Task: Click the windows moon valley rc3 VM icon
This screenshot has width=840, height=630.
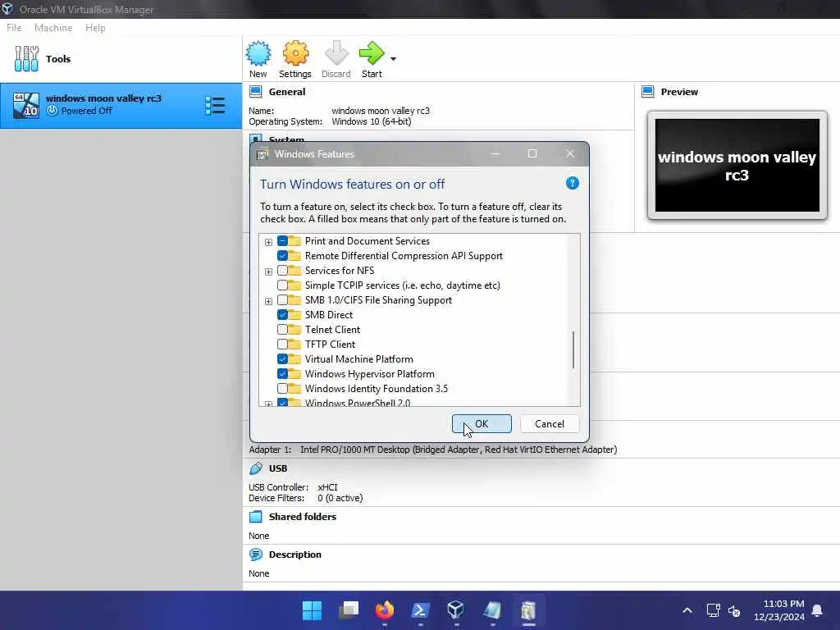Action: click(x=26, y=105)
